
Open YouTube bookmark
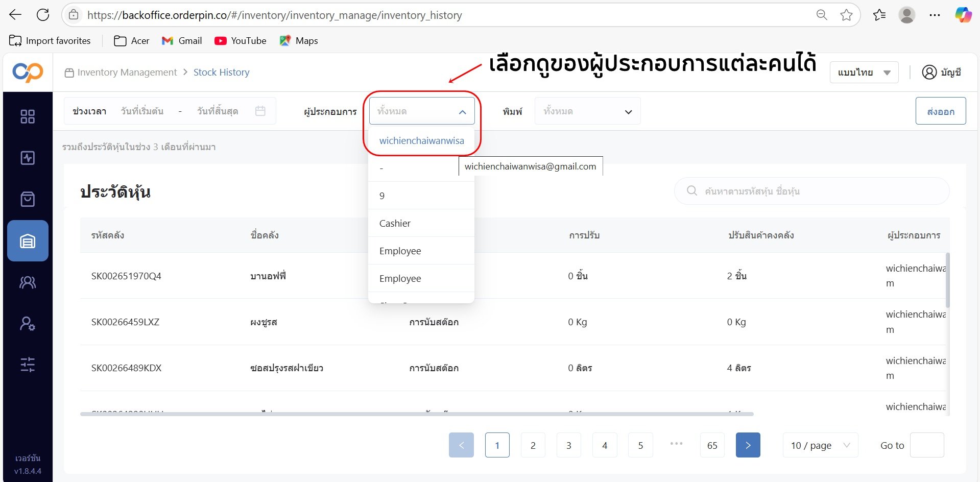coord(241,41)
